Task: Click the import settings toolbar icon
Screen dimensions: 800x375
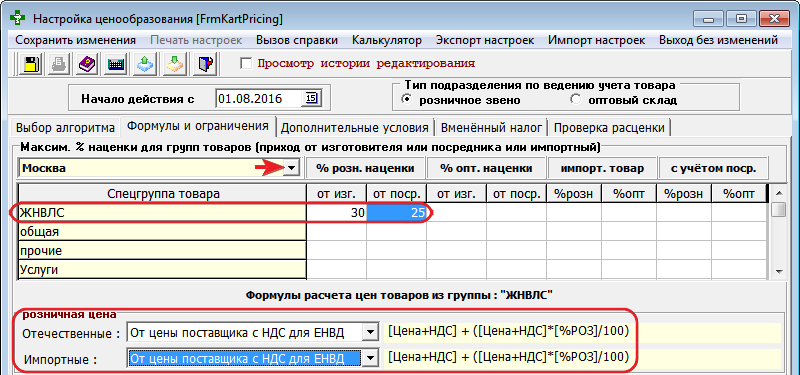Action: 174,64
